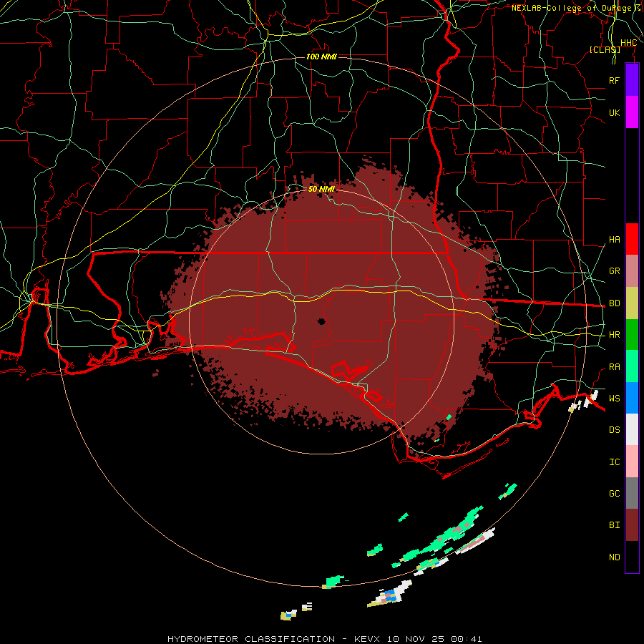Click the HHC product code text
The width and height of the screenshot is (644, 644).
point(628,43)
